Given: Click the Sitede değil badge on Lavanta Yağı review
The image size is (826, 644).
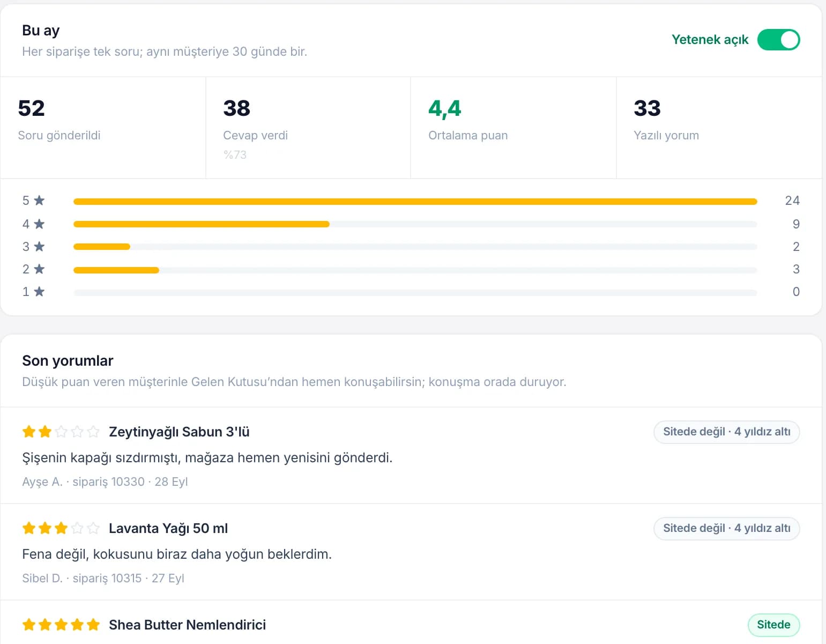Looking at the screenshot, I should (x=726, y=528).
